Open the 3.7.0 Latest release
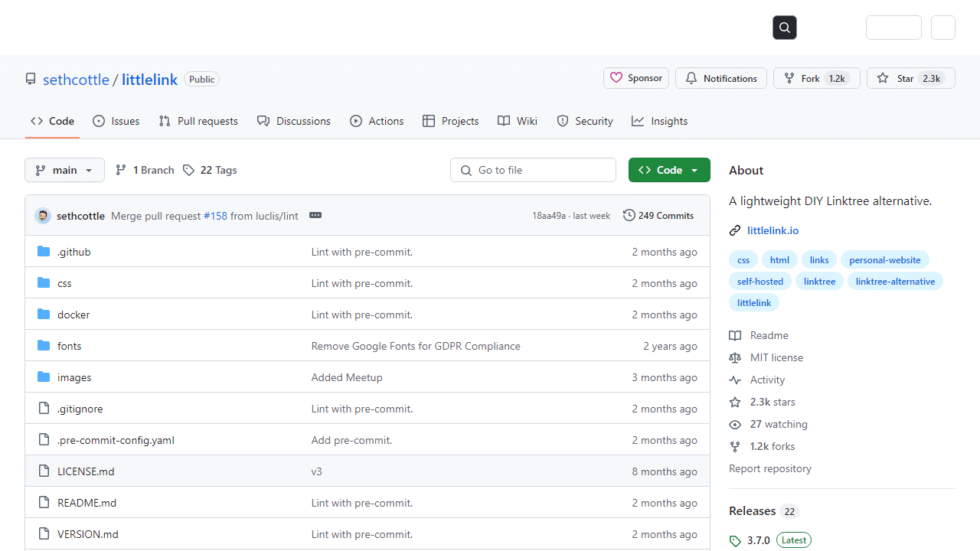The height and width of the screenshot is (551, 980). point(769,540)
